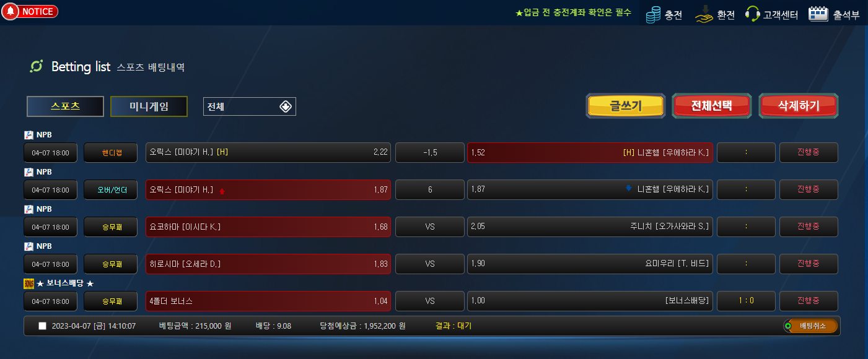
Task: Click the red 삭제하기 button
Action: coord(799,106)
